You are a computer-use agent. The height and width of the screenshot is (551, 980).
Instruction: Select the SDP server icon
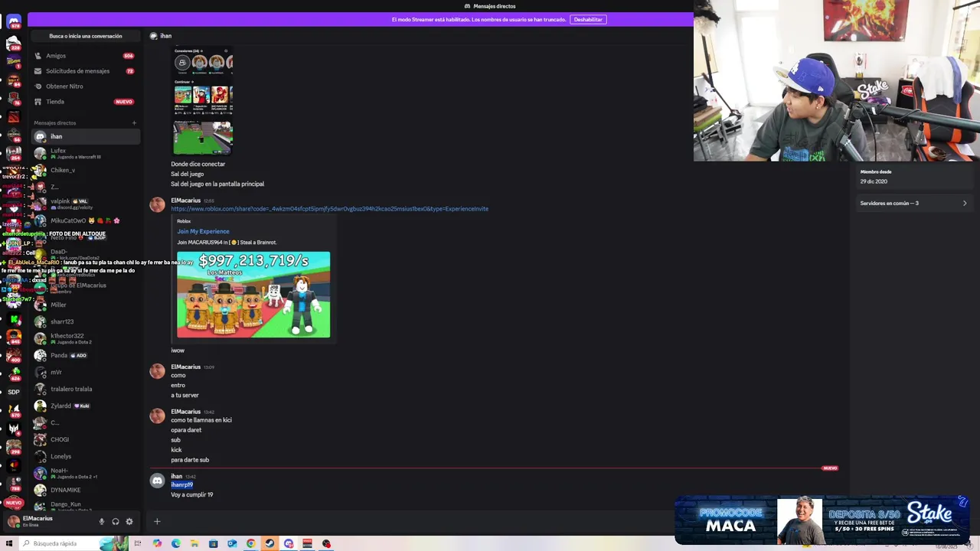click(14, 392)
